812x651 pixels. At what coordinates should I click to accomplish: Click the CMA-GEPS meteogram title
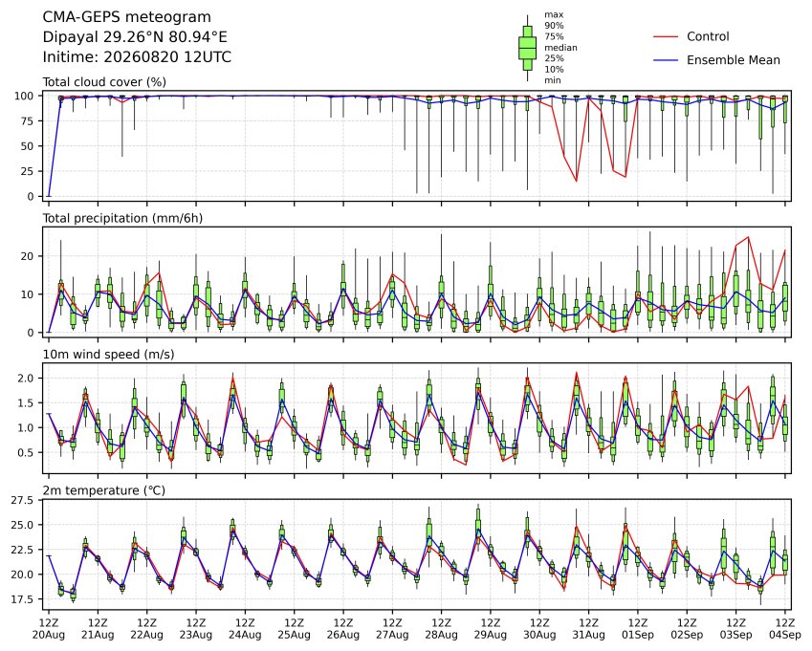127,17
